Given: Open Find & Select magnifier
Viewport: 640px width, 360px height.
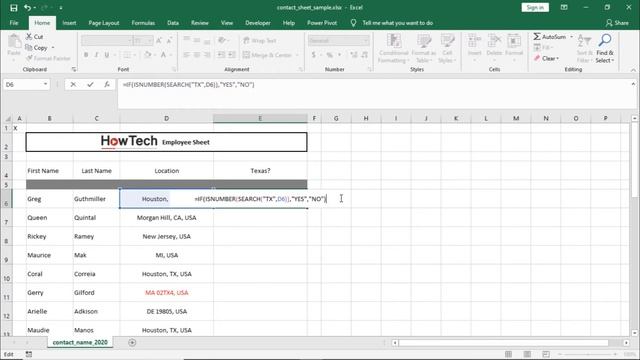Looking at the screenshot, I should (604, 48).
